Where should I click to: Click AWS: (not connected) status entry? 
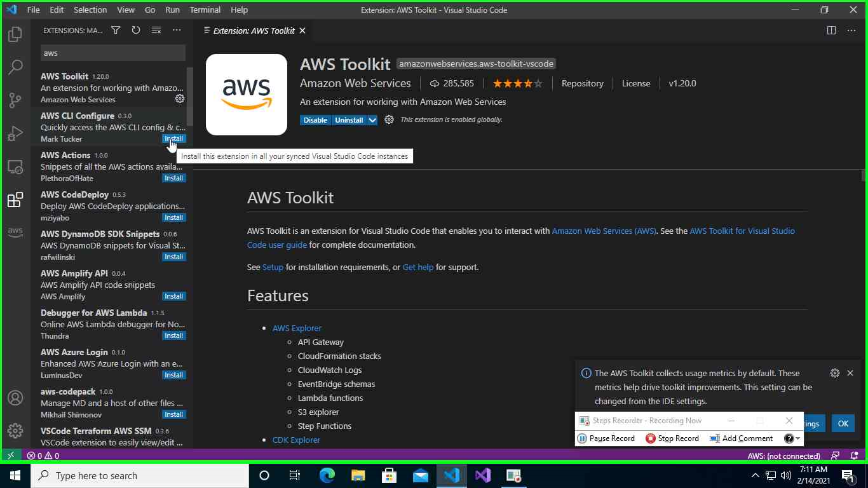784,456
